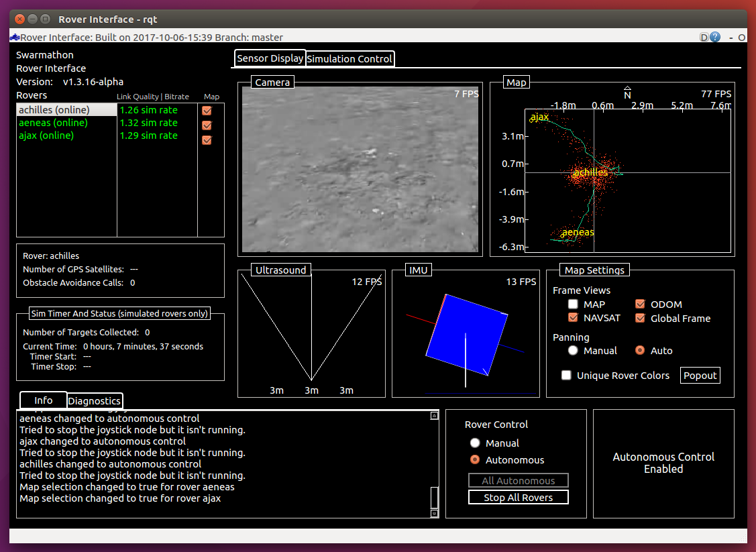756x552 pixels.
Task: Click the dash icon beside the help button
Action: pyautogui.click(x=730, y=38)
